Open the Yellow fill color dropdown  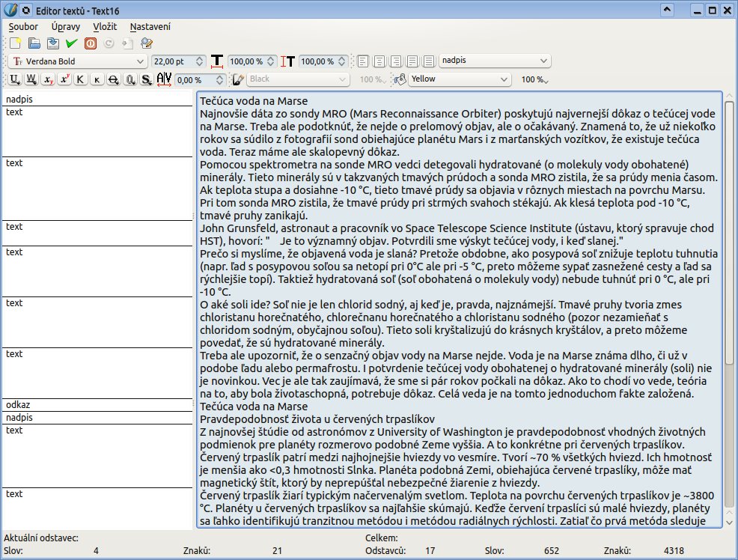click(460, 79)
